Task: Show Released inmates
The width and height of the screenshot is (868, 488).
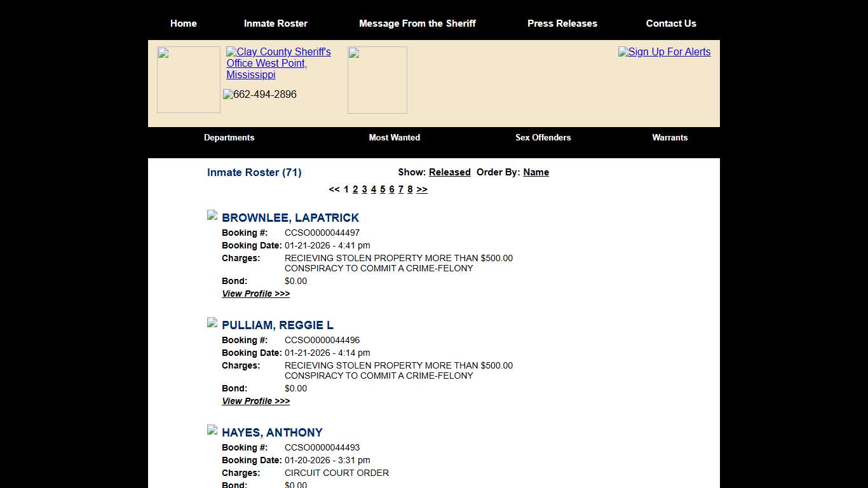Action: [449, 172]
